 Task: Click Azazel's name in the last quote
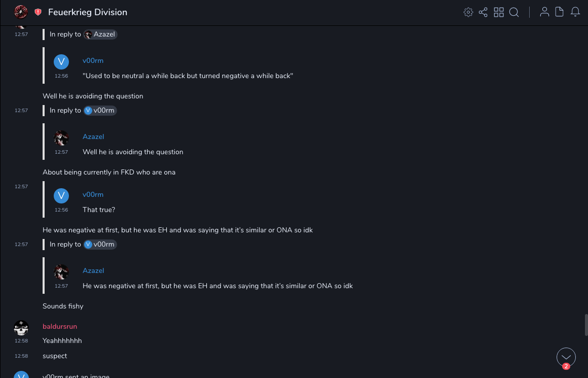tap(93, 270)
